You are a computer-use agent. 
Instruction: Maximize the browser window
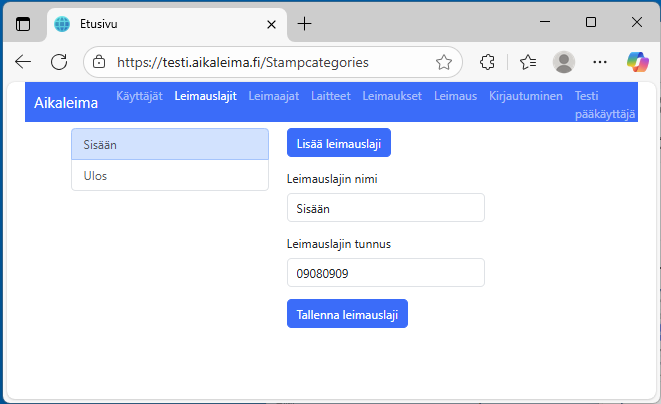[x=591, y=22]
